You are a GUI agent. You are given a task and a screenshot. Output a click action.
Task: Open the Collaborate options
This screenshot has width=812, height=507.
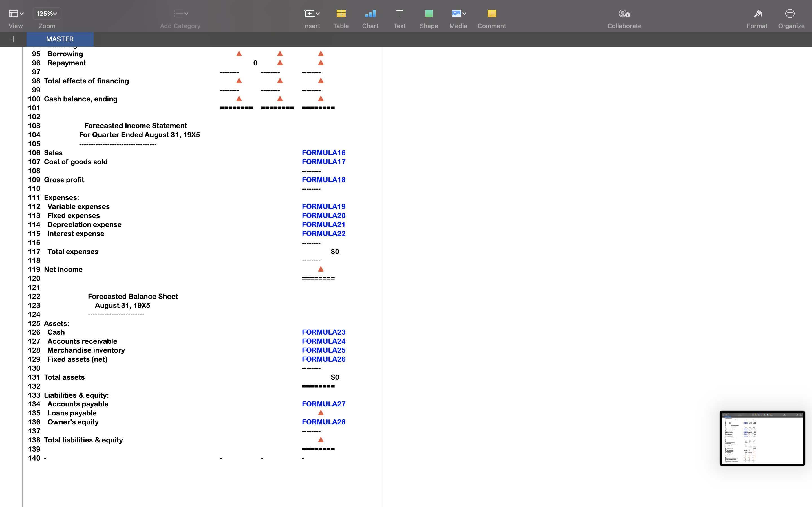[x=624, y=17]
